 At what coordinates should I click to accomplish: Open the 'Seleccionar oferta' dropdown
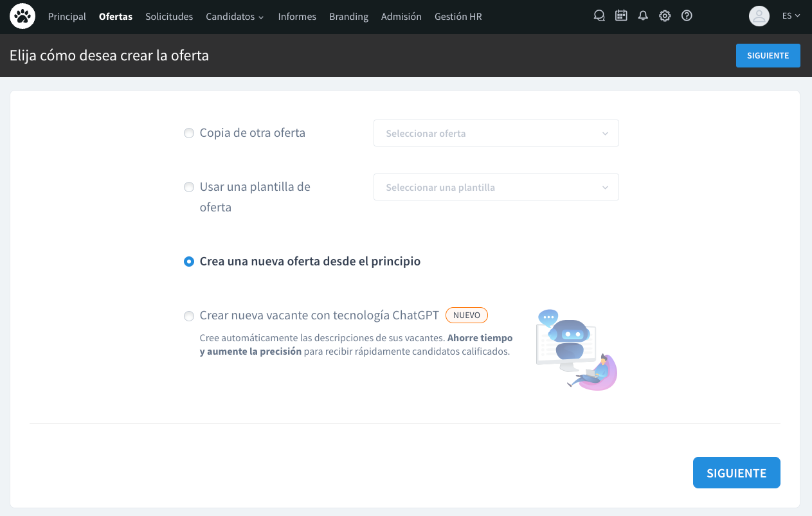point(496,133)
